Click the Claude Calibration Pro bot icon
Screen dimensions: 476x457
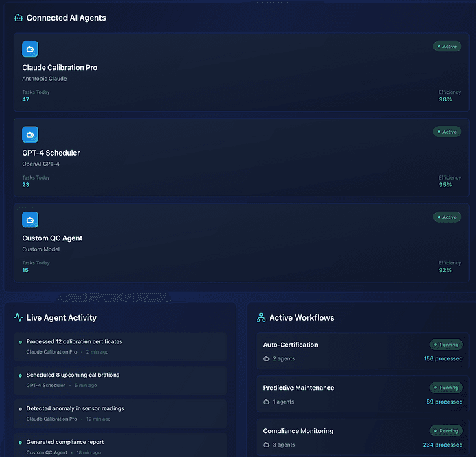(30, 49)
